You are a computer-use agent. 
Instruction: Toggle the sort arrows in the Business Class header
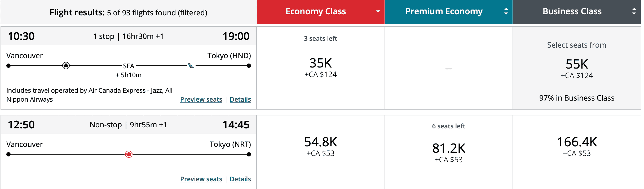634,11
